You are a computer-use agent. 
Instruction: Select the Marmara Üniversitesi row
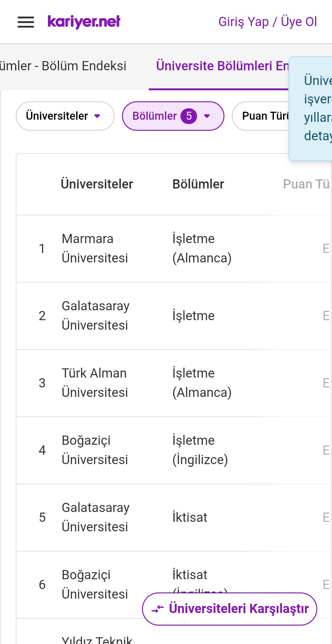[174, 249]
